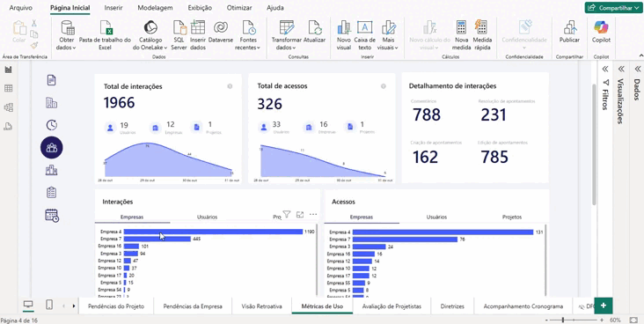Image resolution: width=644 pixels, height=324 pixels.
Task: Click Empresa 4 bar in Interações
Action: click(213, 232)
